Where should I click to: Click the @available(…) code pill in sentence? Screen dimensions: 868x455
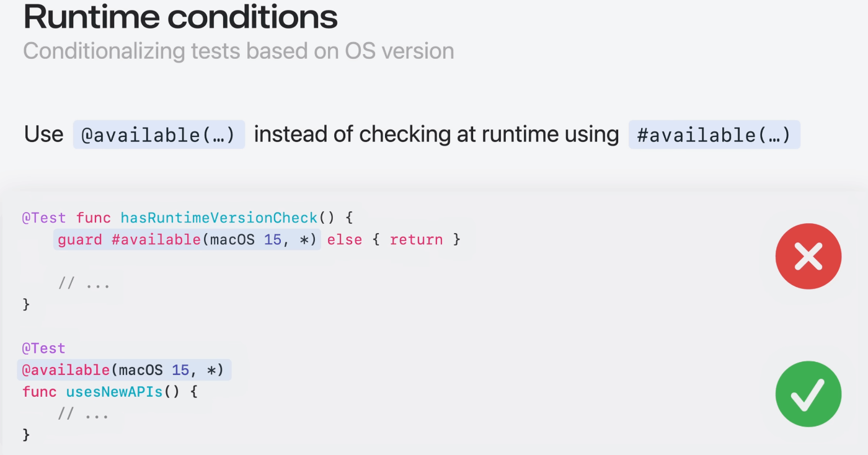[x=159, y=135]
